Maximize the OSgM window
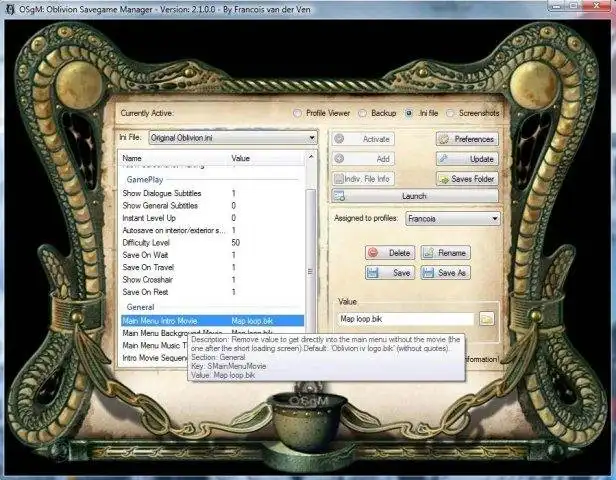Screen dimensions: 616x480 coord(574,6)
